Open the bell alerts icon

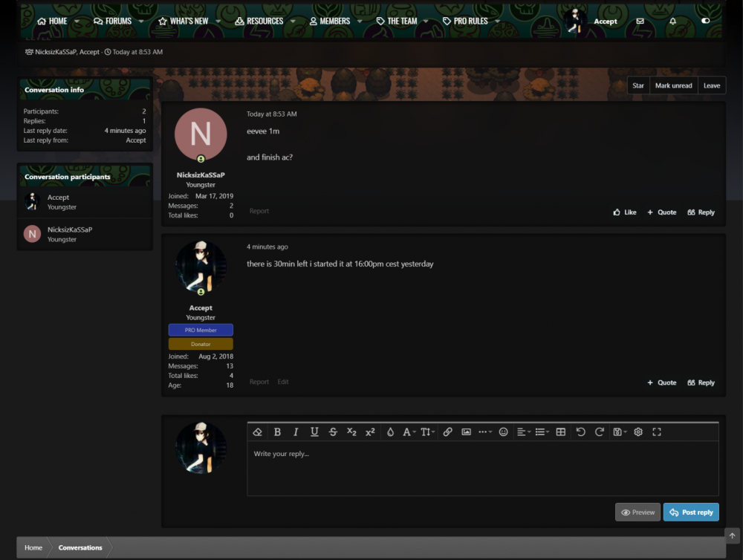[672, 22]
